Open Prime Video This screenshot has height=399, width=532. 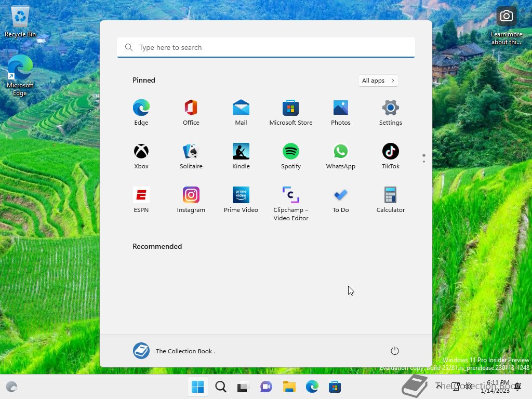pos(241,200)
